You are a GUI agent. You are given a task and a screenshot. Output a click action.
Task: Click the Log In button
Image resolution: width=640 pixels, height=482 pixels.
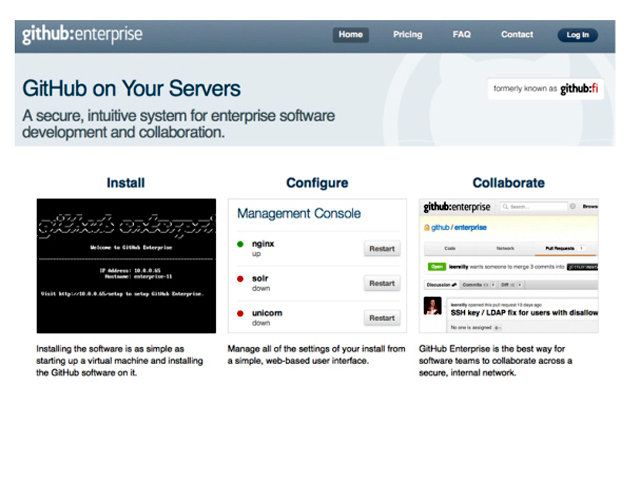click(x=578, y=35)
